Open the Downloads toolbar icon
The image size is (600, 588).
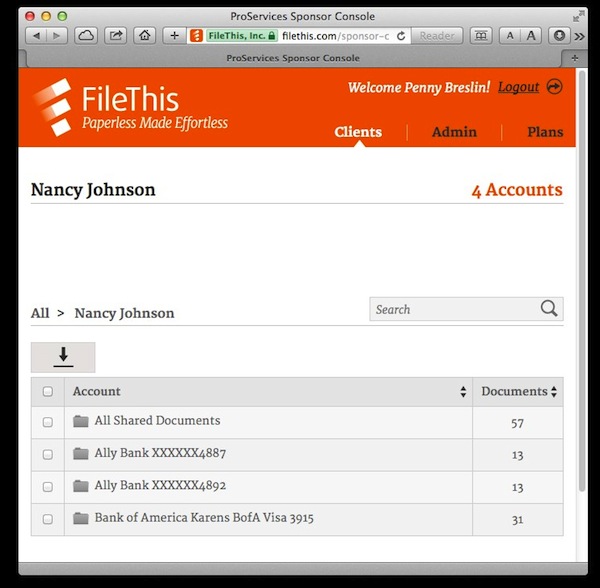coord(559,36)
